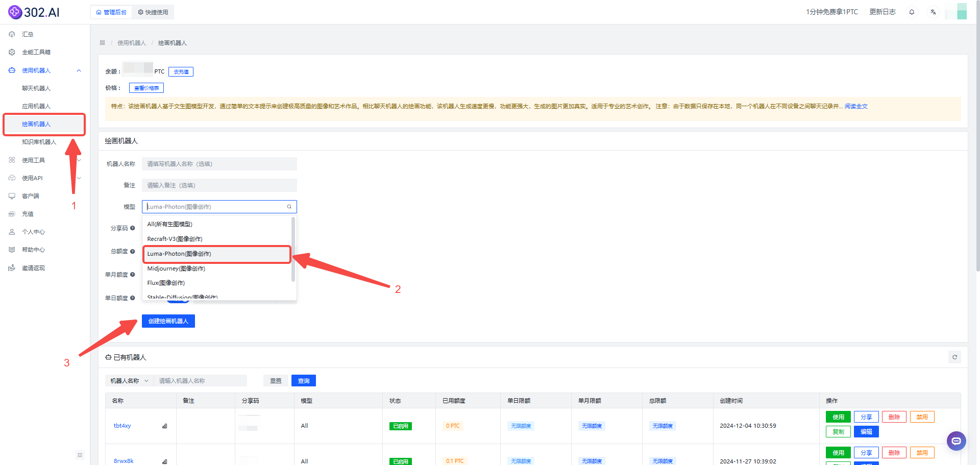Click the 全能工具箱 cube icon in sidebar

12,52
